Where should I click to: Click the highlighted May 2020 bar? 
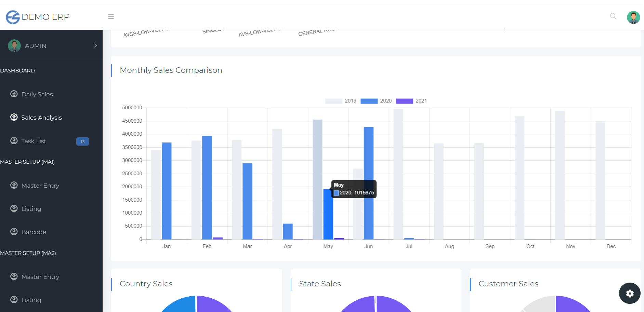tap(328, 215)
